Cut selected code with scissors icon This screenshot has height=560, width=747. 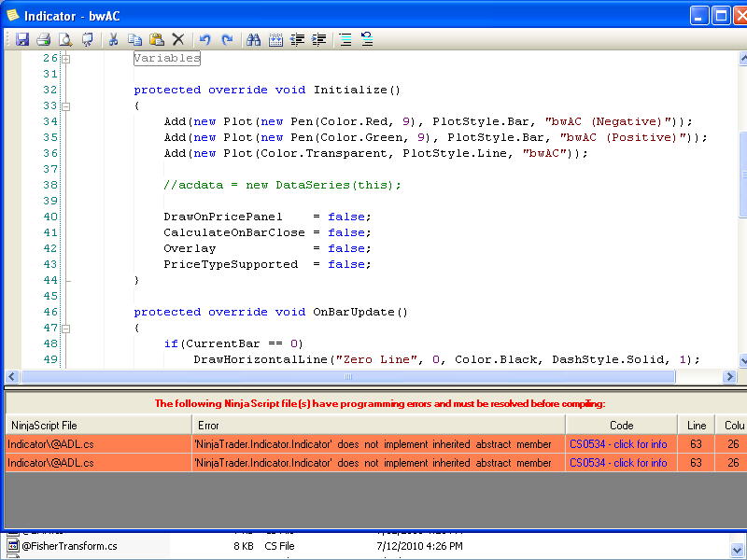(x=113, y=39)
